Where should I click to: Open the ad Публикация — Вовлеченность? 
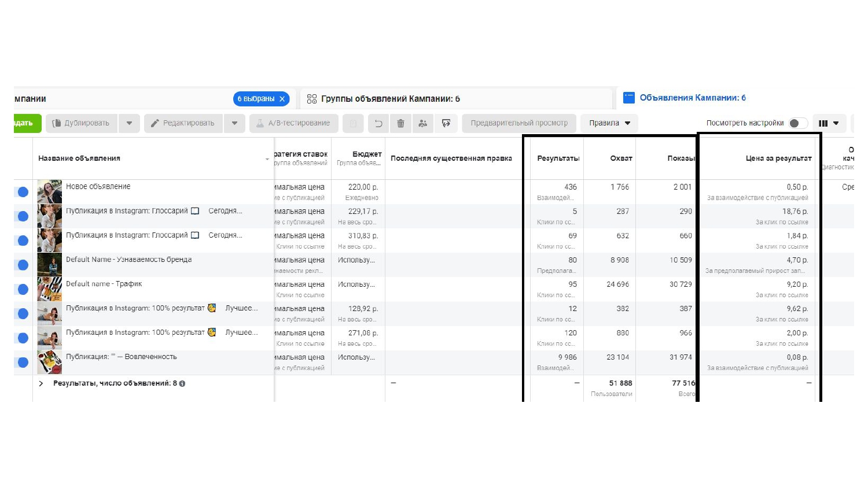[x=121, y=357]
